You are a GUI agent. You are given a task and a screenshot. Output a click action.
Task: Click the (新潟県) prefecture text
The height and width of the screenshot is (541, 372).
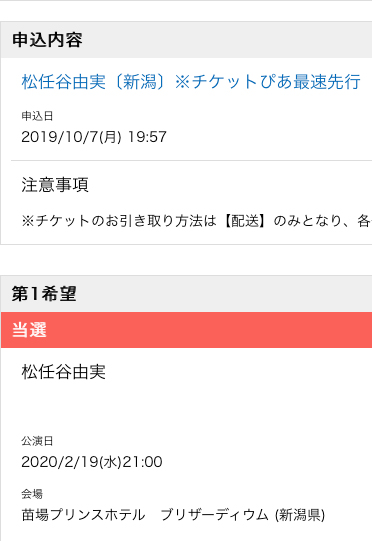coord(300,515)
